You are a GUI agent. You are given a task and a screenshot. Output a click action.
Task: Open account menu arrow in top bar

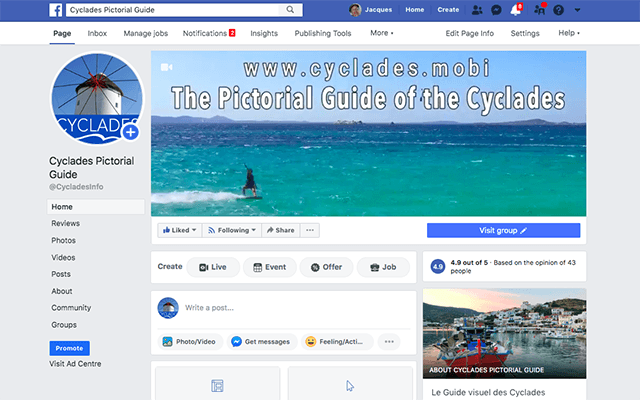pyautogui.click(x=577, y=10)
